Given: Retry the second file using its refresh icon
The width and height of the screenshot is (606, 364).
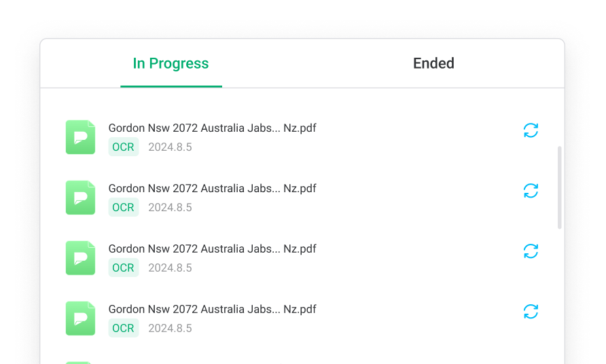Looking at the screenshot, I should pyautogui.click(x=531, y=191).
